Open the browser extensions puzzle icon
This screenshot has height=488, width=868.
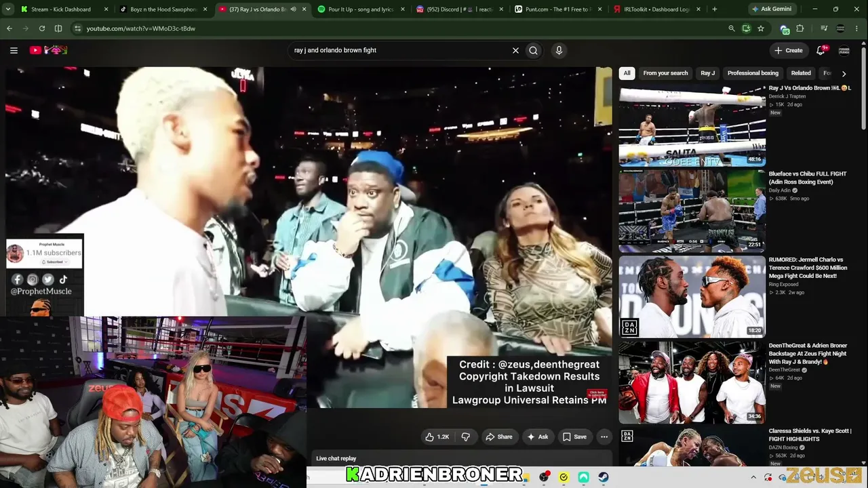(800, 28)
